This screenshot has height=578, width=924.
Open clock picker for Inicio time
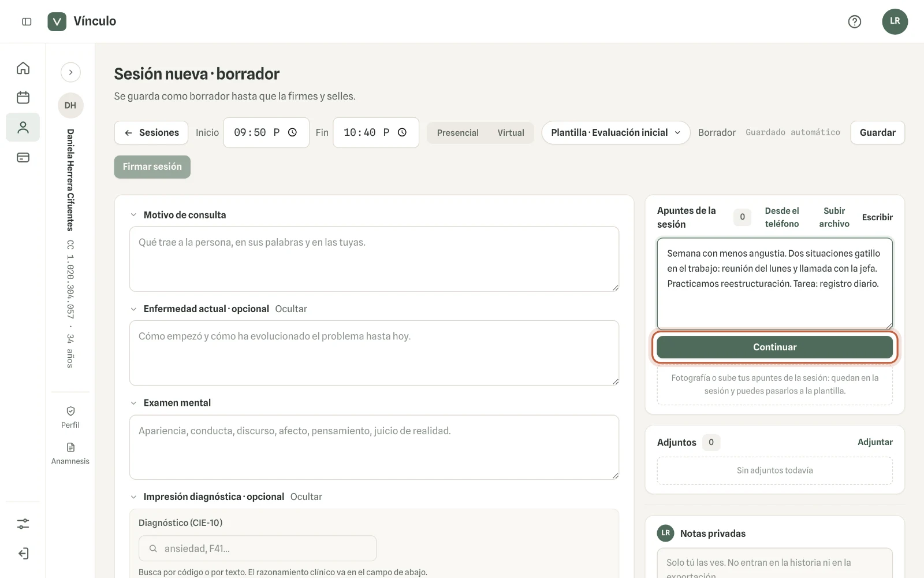[x=293, y=132]
